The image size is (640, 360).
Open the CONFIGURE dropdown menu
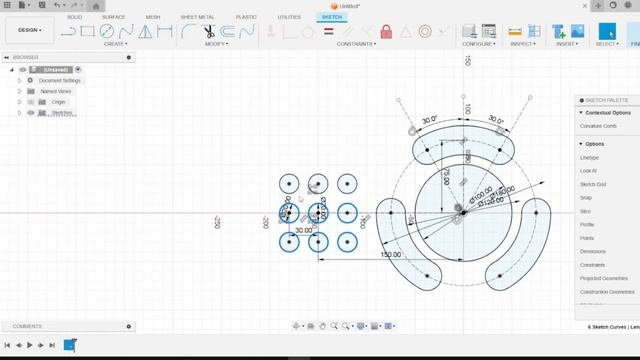coord(479,44)
